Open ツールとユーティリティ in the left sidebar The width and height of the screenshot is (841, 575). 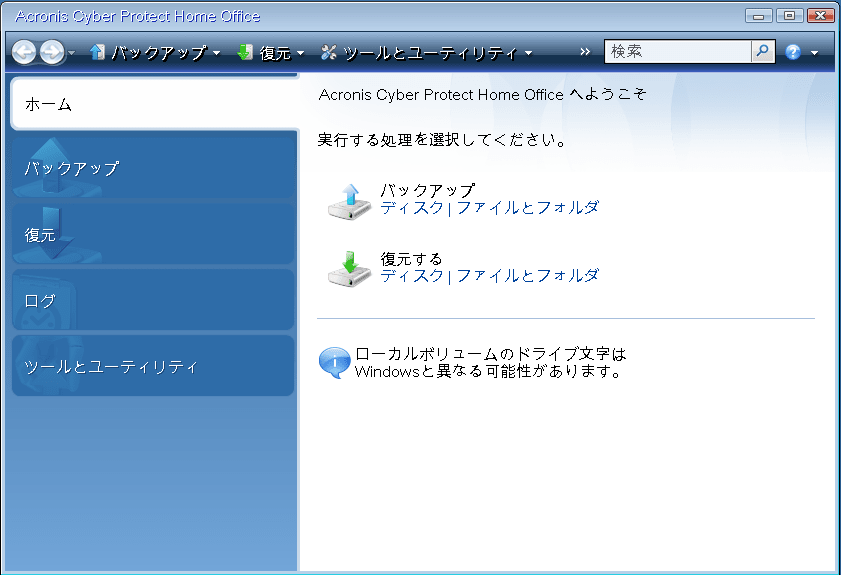[154, 366]
